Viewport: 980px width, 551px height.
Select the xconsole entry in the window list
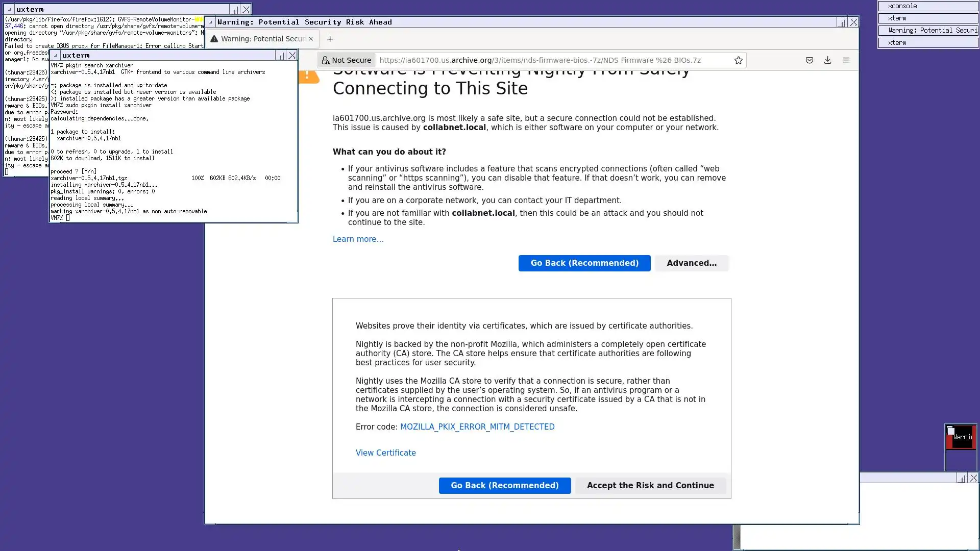click(x=928, y=6)
